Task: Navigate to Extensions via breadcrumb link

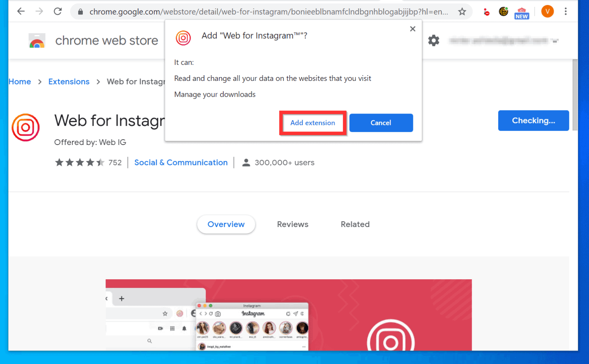Action: tap(69, 81)
